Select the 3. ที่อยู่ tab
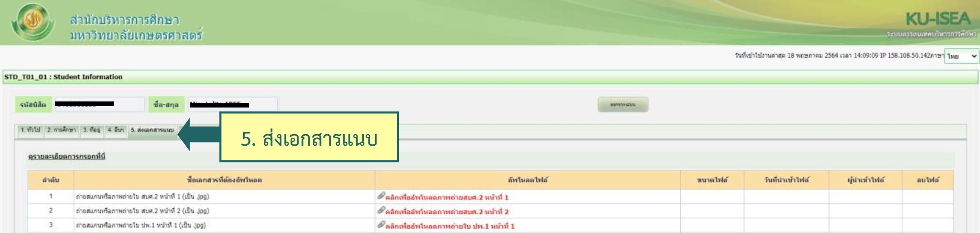Viewport: 980px width, 233px height. 92,130
